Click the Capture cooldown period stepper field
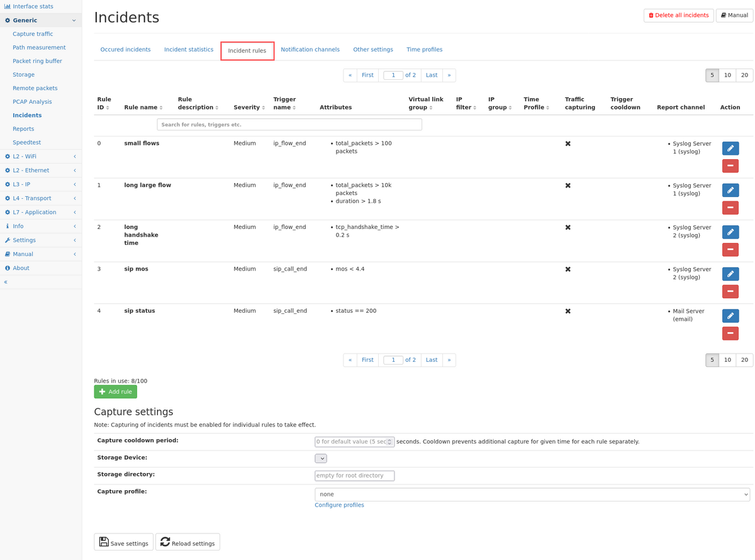The height and width of the screenshot is (560, 755). click(354, 442)
